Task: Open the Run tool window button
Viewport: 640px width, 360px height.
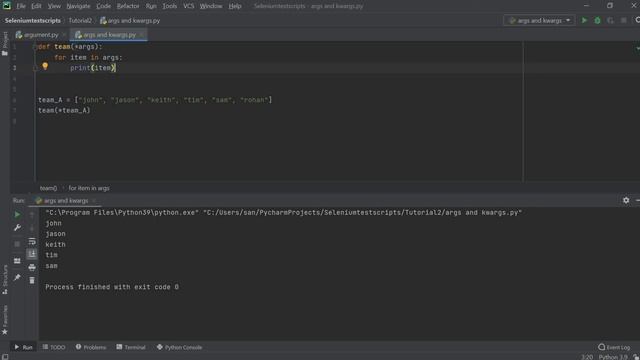Action: tap(24, 347)
